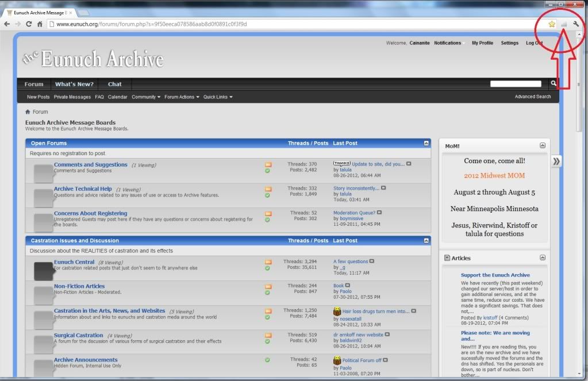Click the orange feed icon for Comments and Suggestions
588x381 pixels.
[268, 165]
